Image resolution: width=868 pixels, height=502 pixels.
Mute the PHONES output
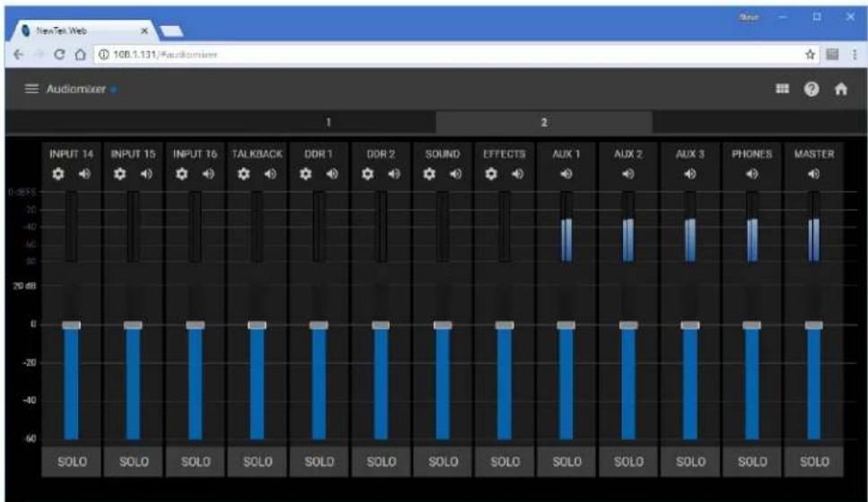point(751,174)
